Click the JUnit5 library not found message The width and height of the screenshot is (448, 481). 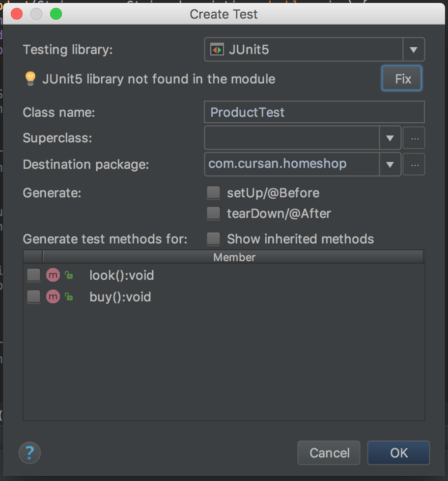(159, 79)
